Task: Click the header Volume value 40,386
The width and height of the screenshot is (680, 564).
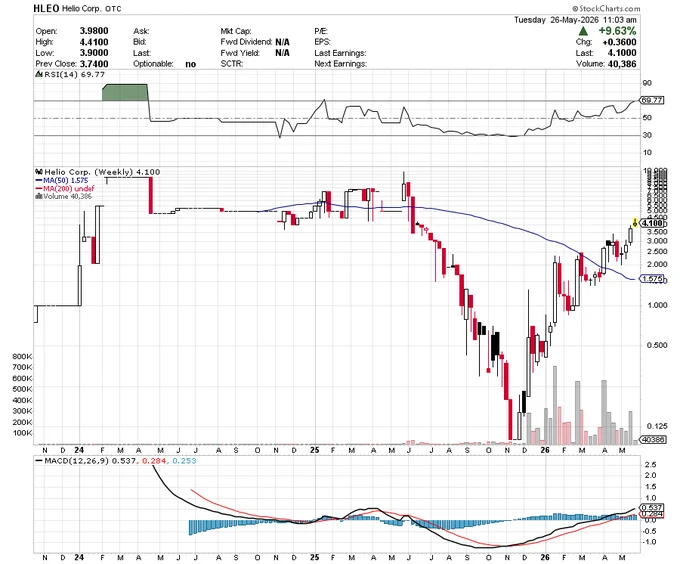Action: [622, 64]
